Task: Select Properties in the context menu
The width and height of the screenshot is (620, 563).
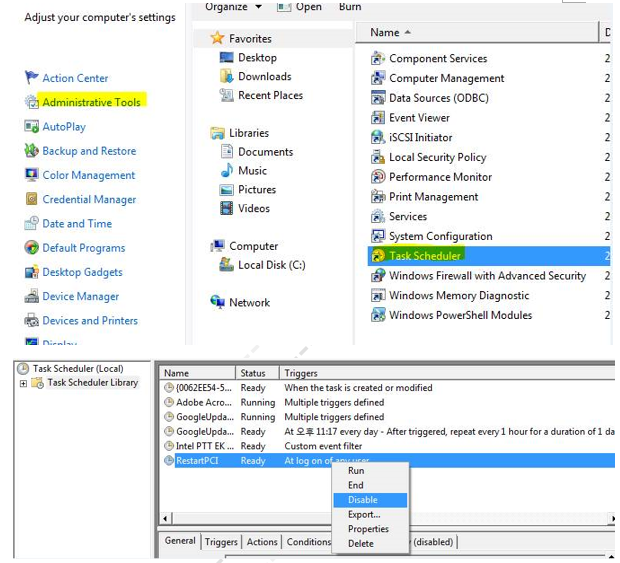Action: (x=368, y=529)
